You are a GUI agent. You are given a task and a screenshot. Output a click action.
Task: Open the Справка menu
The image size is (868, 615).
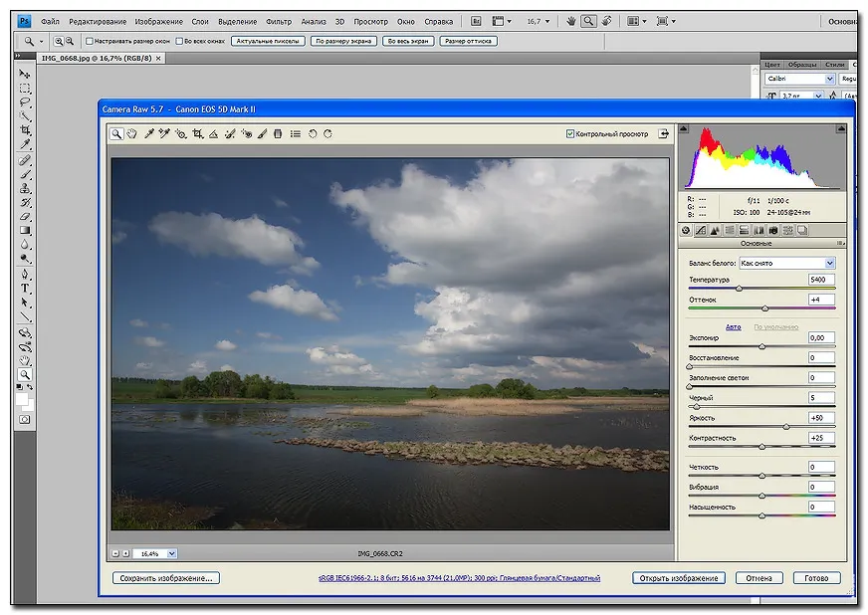(x=438, y=22)
